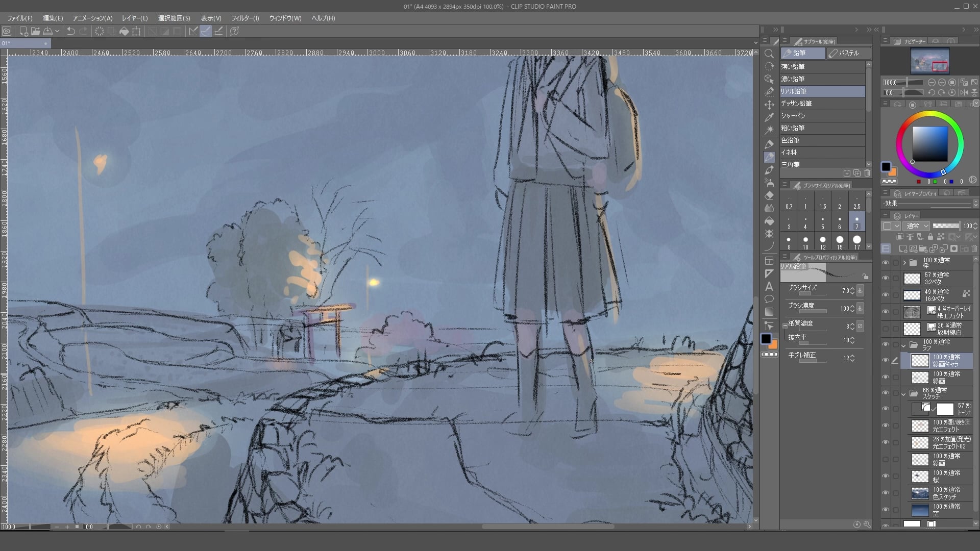Pick brush size preset 12
This screenshot has height=551, width=980.
(x=823, y=242)
